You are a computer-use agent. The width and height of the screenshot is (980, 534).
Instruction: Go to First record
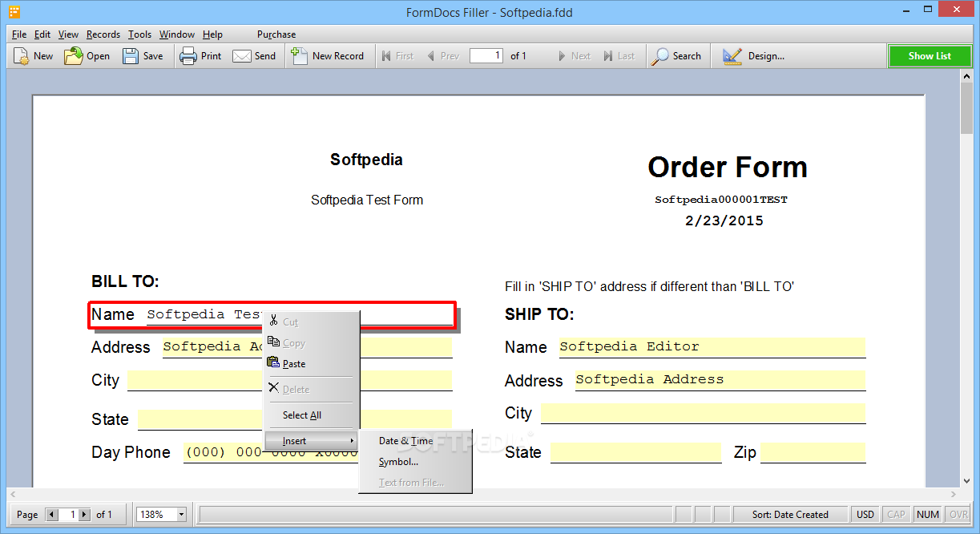coord(397,56)
